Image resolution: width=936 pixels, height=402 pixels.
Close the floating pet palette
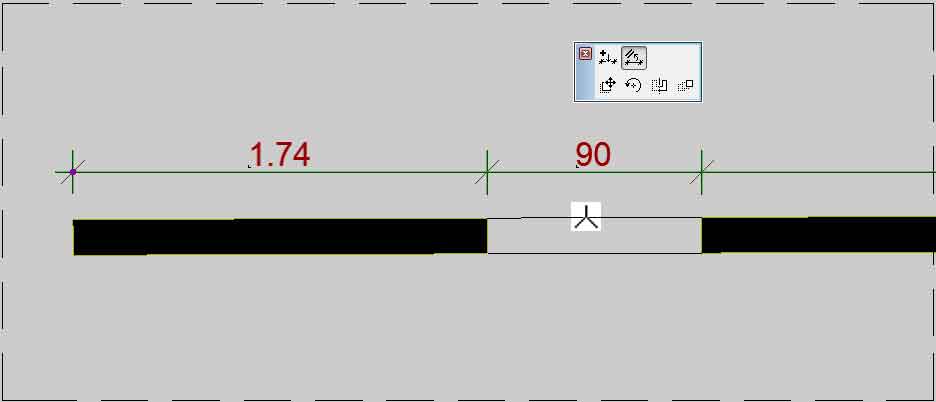pos(585,54)
